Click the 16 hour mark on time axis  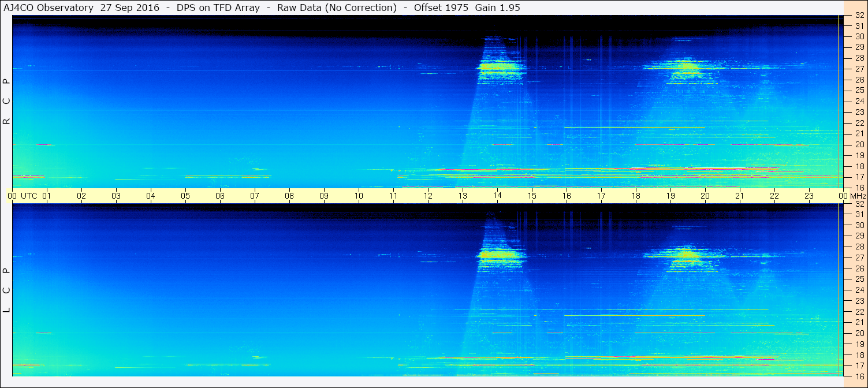click(x=567, y=196)
